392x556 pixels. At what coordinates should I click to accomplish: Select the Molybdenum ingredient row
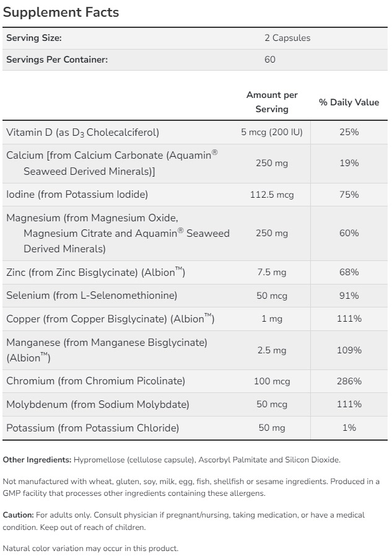pyautogui.click(x=97, y=404)
